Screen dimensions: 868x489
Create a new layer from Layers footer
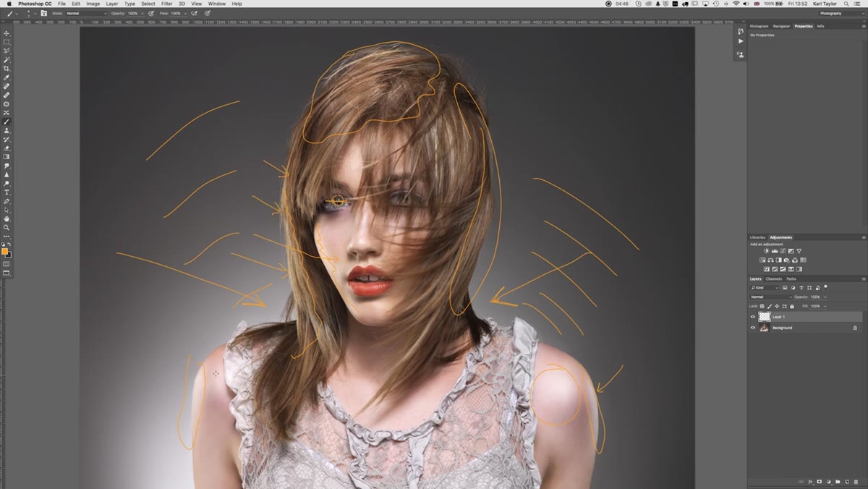846,481
